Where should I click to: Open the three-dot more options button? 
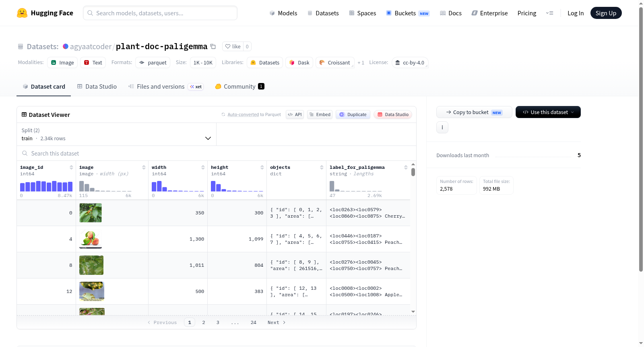[x=442, y=127]
